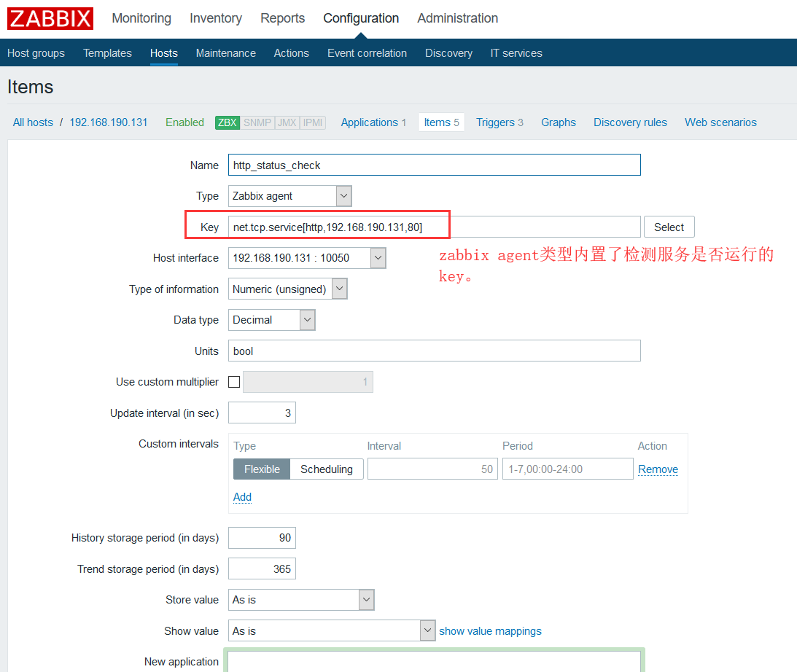Go to Event correlation submenu
Image resolution: width=797 pixels, height=672 pixels.
367,52
